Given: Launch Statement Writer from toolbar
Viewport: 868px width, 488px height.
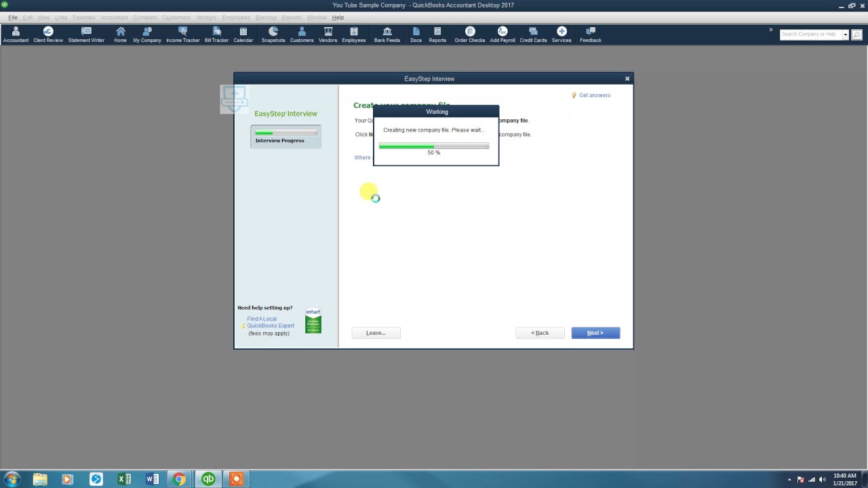Looking at the screenshot, I should 86,35.
